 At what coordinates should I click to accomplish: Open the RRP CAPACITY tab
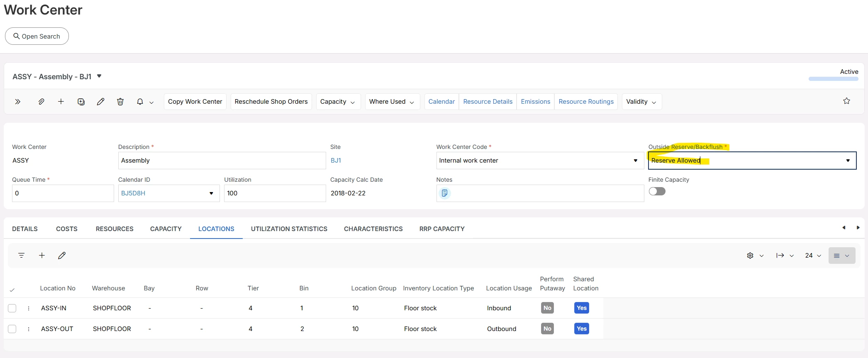pos(442,229)
